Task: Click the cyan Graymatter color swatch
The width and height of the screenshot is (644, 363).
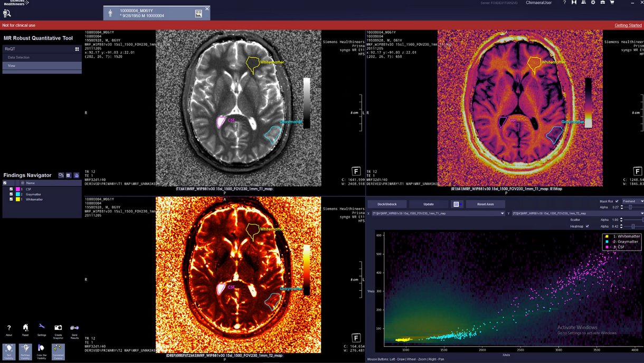Action: 18,194
